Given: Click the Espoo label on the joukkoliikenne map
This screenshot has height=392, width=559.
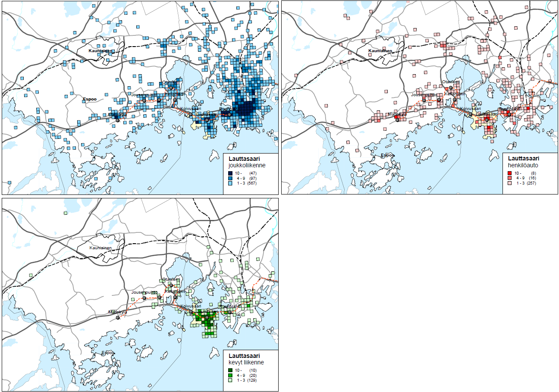Looking at the screenshot, I should click(89, 99).
